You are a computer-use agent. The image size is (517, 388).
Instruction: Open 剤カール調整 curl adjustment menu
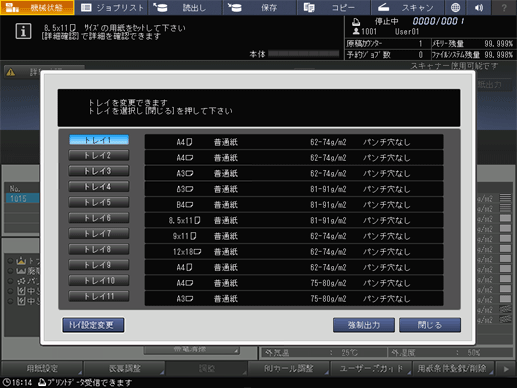point(289,369)
